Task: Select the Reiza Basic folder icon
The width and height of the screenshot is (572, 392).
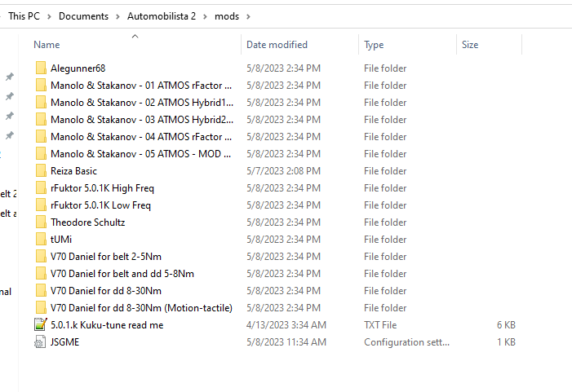Action: (x=41, y=171)
